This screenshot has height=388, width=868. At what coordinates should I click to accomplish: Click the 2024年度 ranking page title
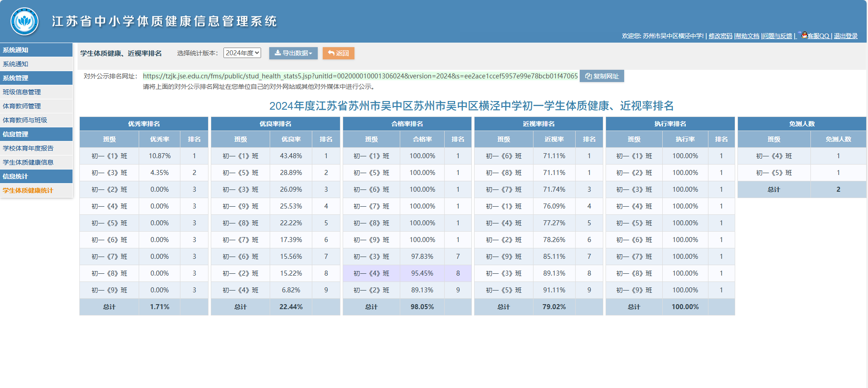[x=471, y=106]
